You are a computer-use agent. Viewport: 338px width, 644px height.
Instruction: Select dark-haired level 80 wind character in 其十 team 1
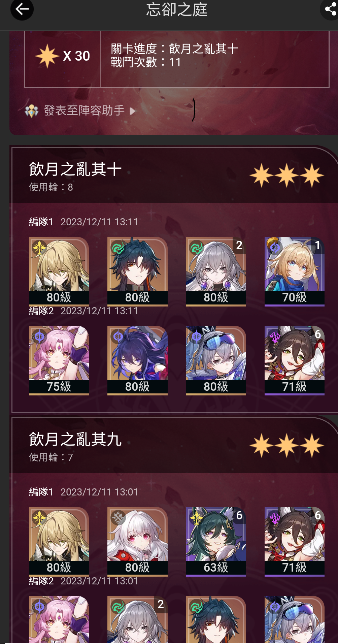pos(137,271)
